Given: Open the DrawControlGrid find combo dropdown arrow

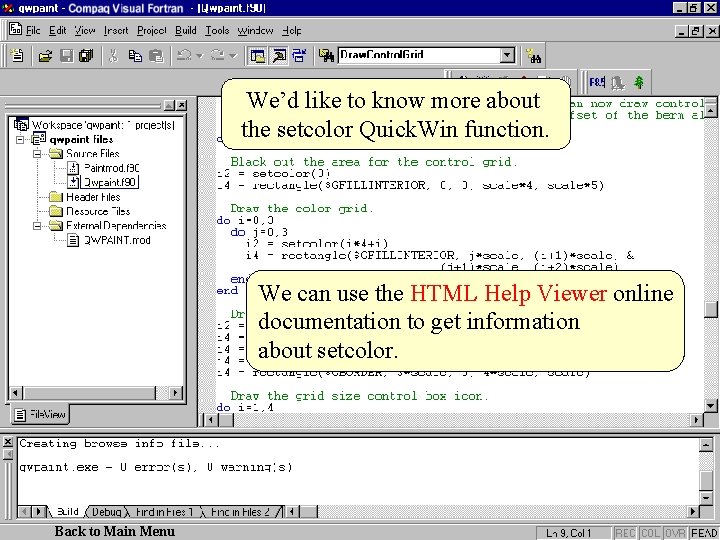Looking at the screenshot, I should click(507, 56).
